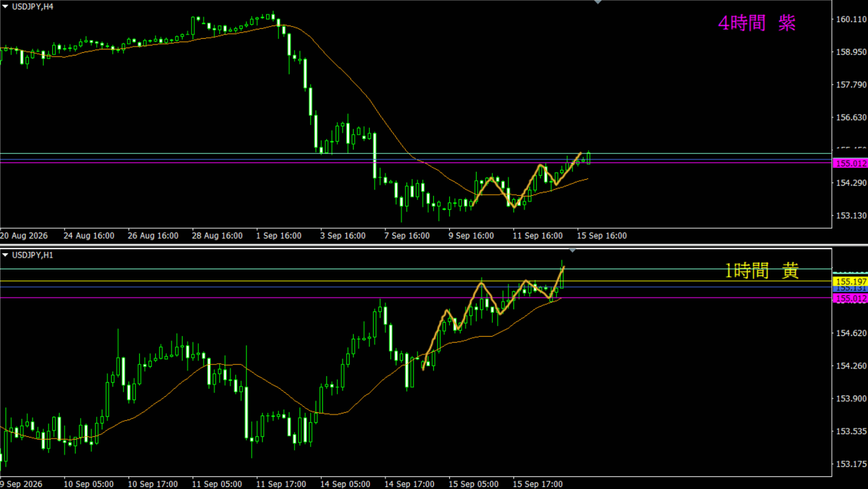Click the 154.620 price on H1 scale

point(851,333)
